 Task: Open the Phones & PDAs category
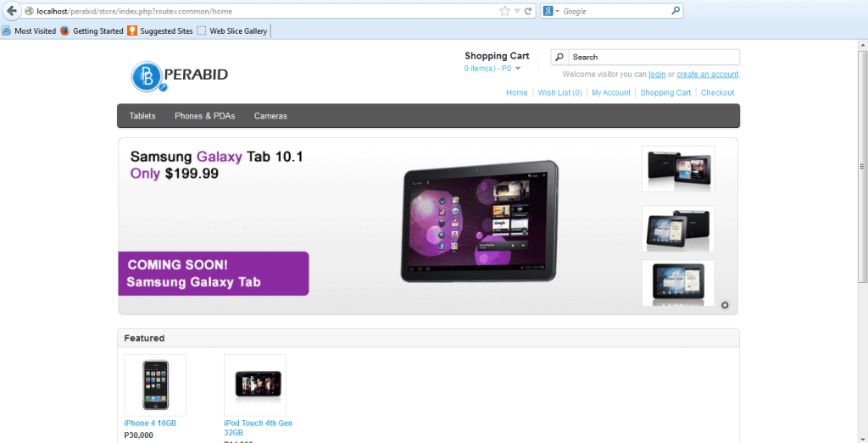click(204, 116)
